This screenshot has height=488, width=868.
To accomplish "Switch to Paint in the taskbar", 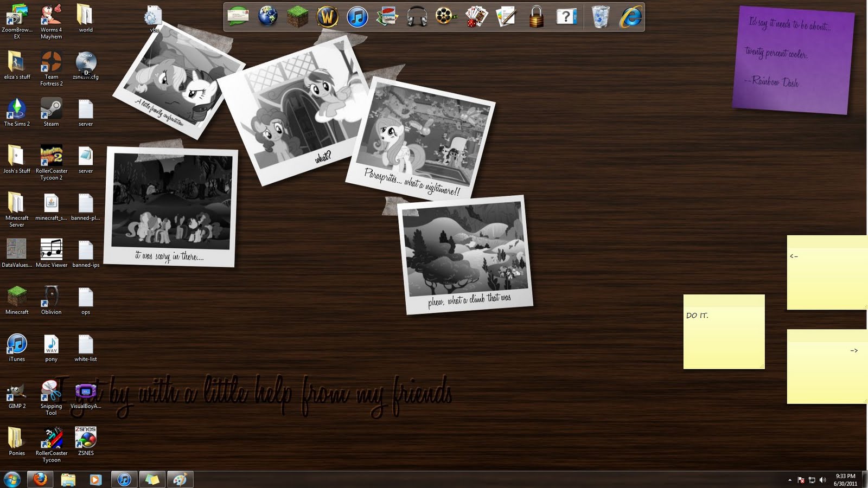I will tap(180, 479).
